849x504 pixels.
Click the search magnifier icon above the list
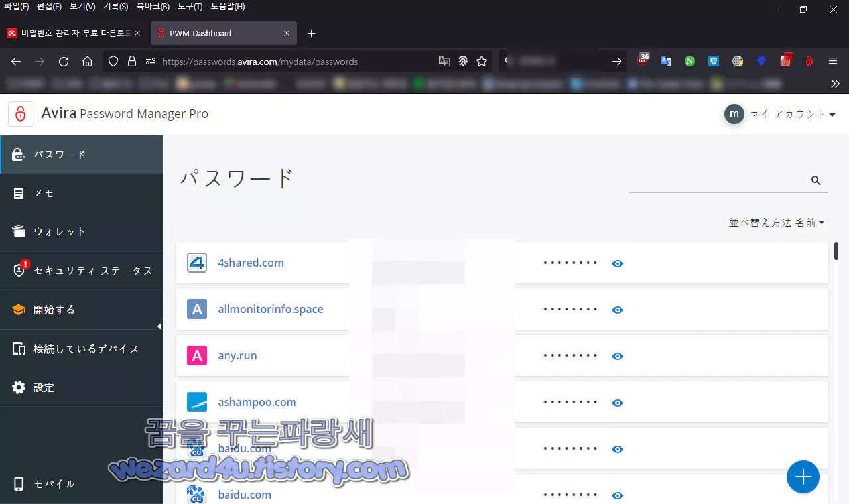[x=815, y=180]
